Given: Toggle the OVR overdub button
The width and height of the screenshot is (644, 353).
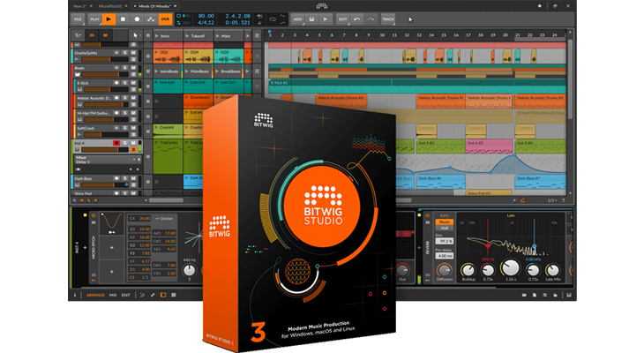Looking at the screenshot, I should point(165,19).
